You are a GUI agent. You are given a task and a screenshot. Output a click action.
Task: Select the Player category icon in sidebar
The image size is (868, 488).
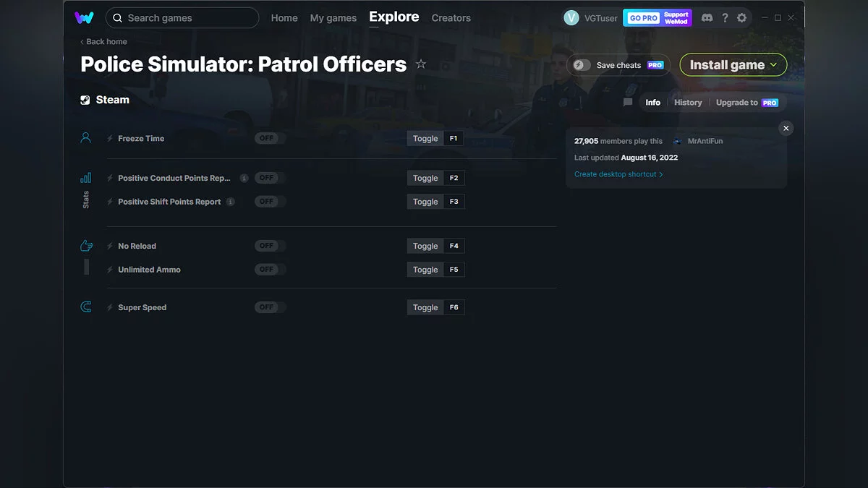[85, 137]
